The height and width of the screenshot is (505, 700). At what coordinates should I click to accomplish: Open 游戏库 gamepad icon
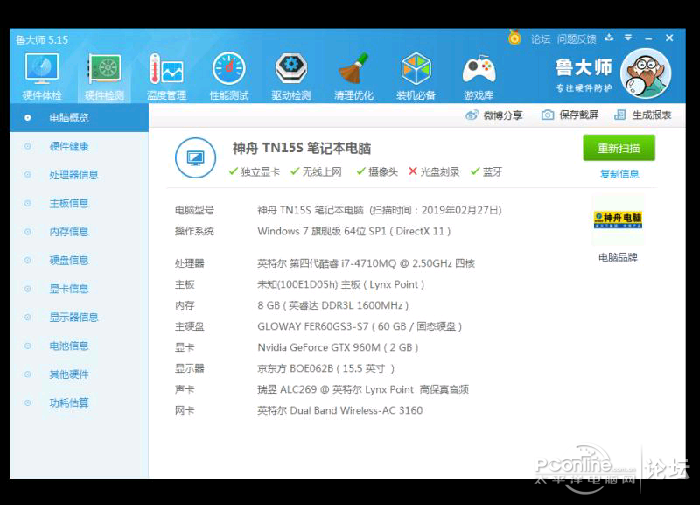click(x=479, y=76)
